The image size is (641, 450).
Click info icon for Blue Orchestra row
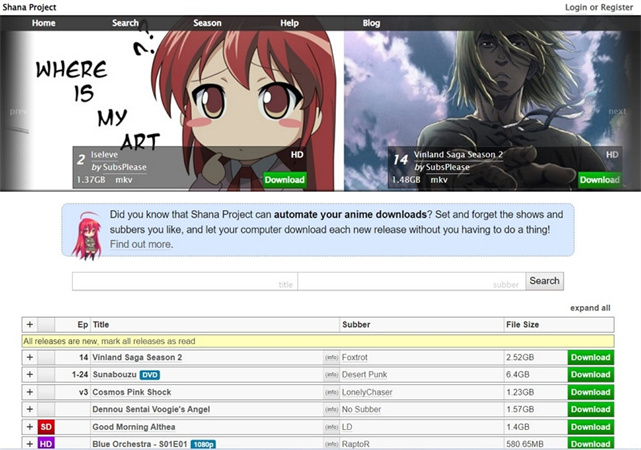332,444
